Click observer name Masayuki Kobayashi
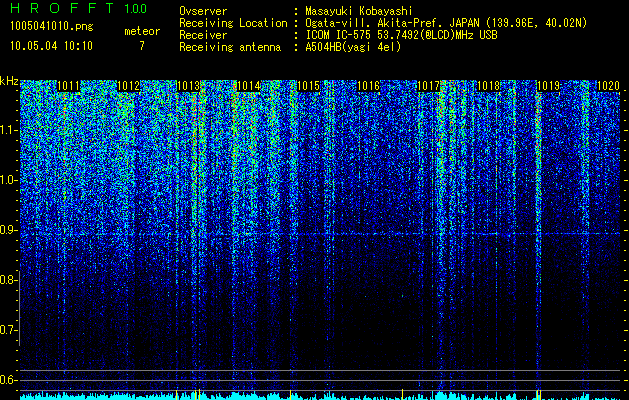 tap(359, 11)
